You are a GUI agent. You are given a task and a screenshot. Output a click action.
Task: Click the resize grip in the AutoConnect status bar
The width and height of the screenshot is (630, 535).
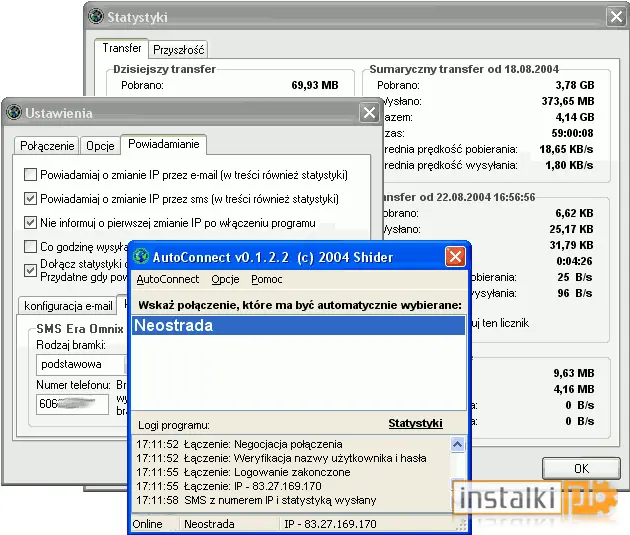pos(462,524)
